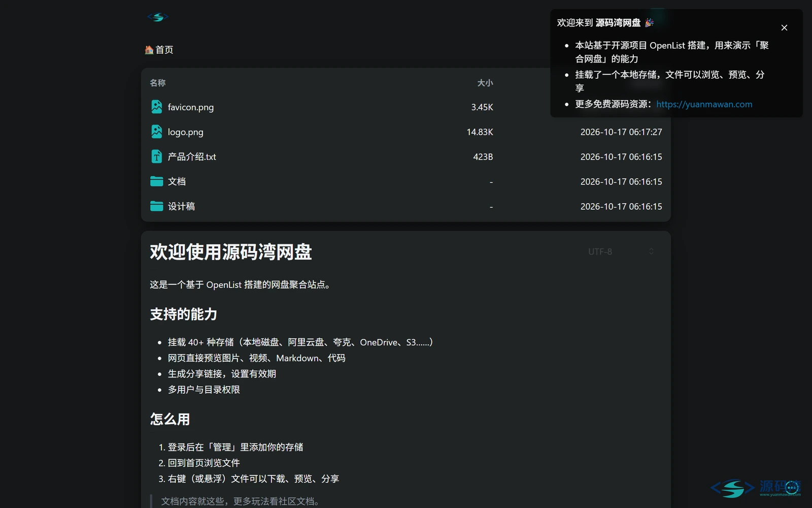Screen dimensions: 812x508
Task: Close the welcome notification popup
Action: (784, 28)
